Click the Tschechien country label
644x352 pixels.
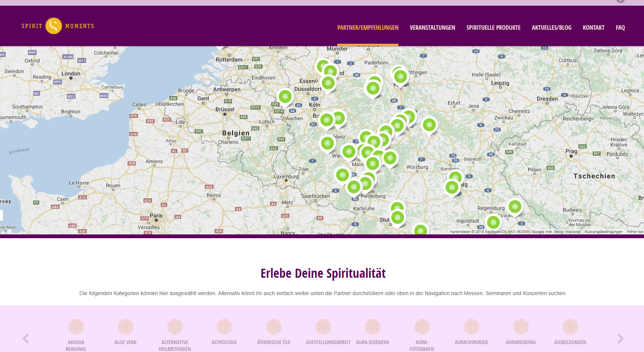[594, 176]
